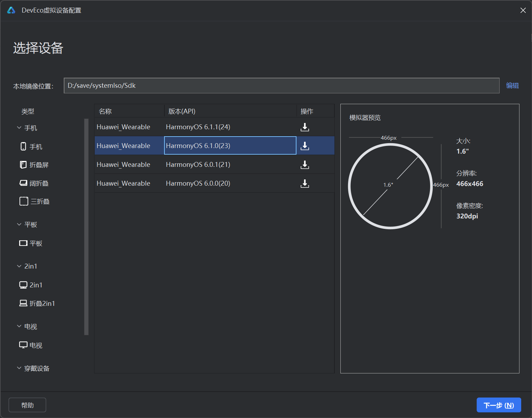Select the 阔折叠 wide-fold device icon
This screenshot has width=532, height=418.
point(23,183)
